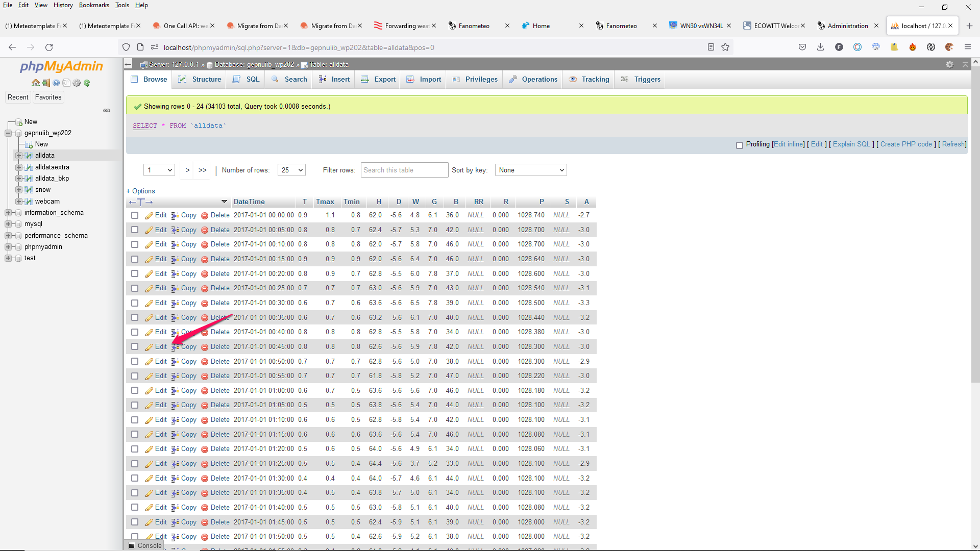Open the Import page icon

[411, 80]
